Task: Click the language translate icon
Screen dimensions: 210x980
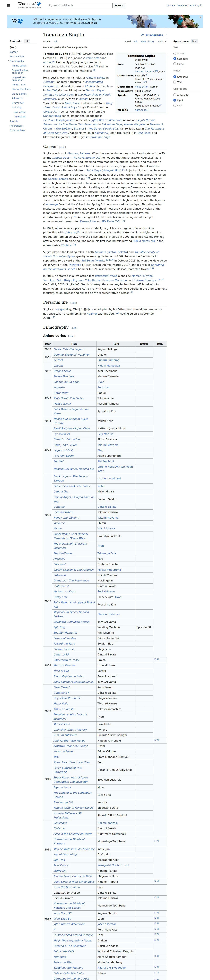Action: 143,35
